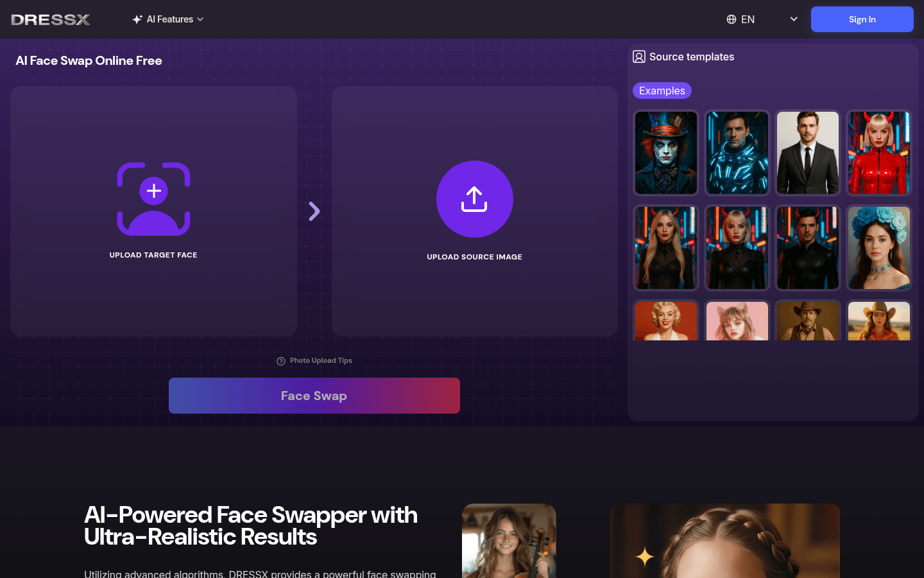
Task: Choose the red latex devil woman template
Action: tap(879, 153)
